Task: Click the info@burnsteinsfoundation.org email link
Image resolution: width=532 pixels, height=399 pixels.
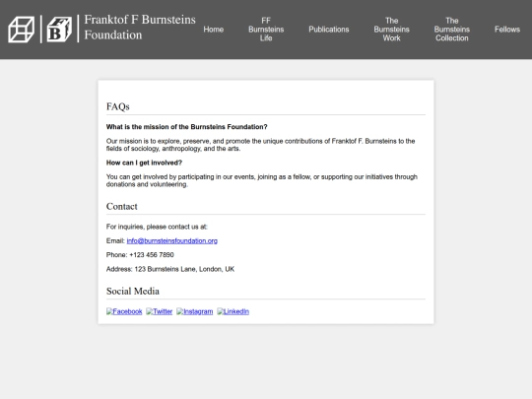Action: point(172,241)
